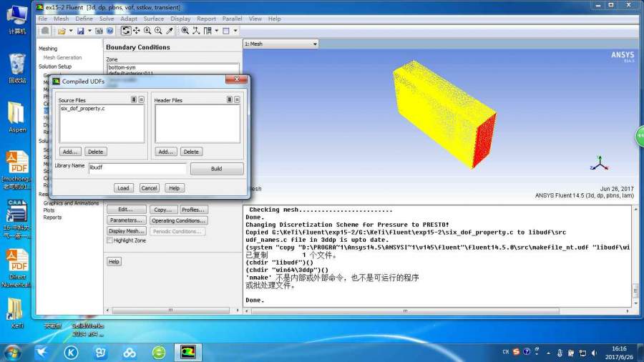Click the Save floppy disk toolbar icon

(80, 31)
